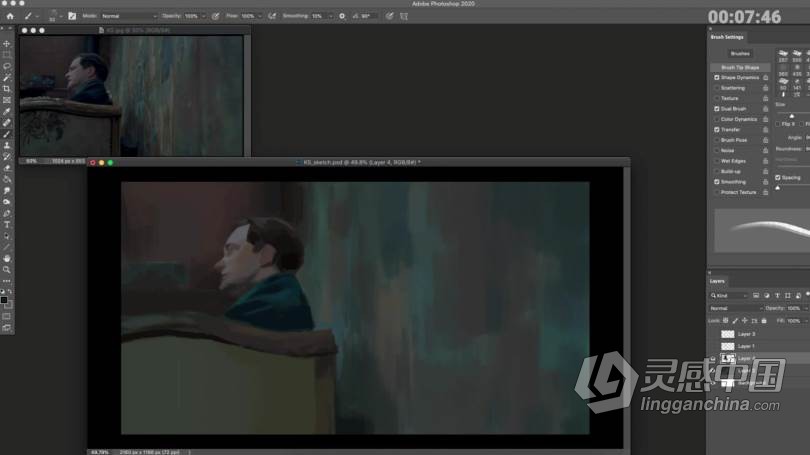Open layer Fill percentage dropdown
The height and width of the screenshot is (455, 810).
point(804,321)
